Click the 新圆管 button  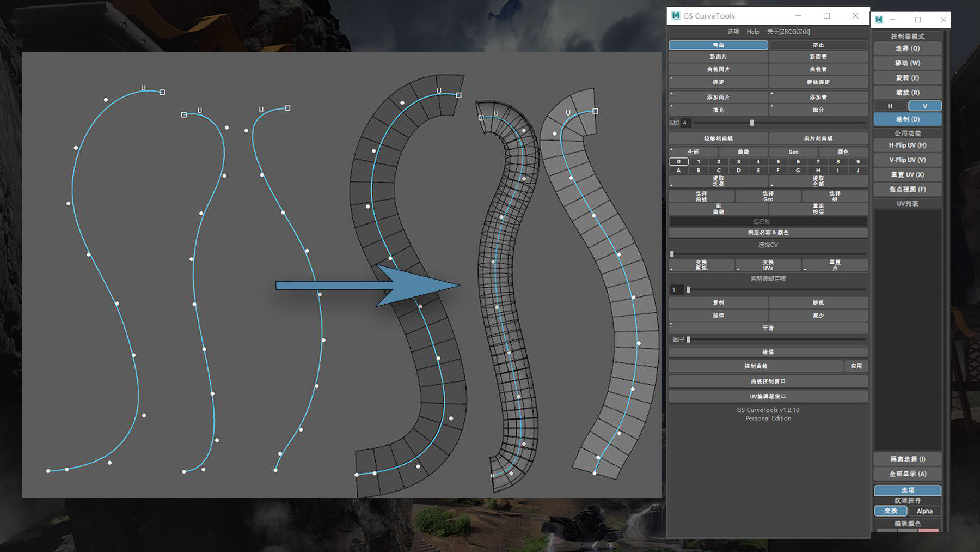pos(818,57)
